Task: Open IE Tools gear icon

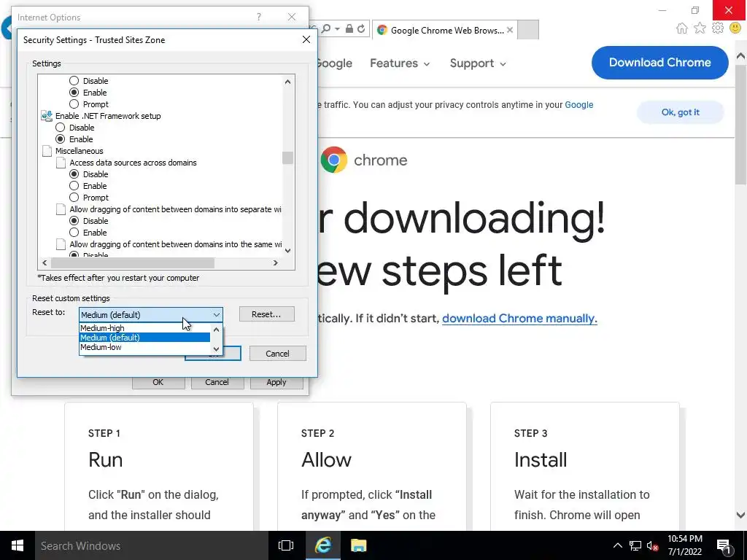Action: pyautogui.click(x=718, y=28)
